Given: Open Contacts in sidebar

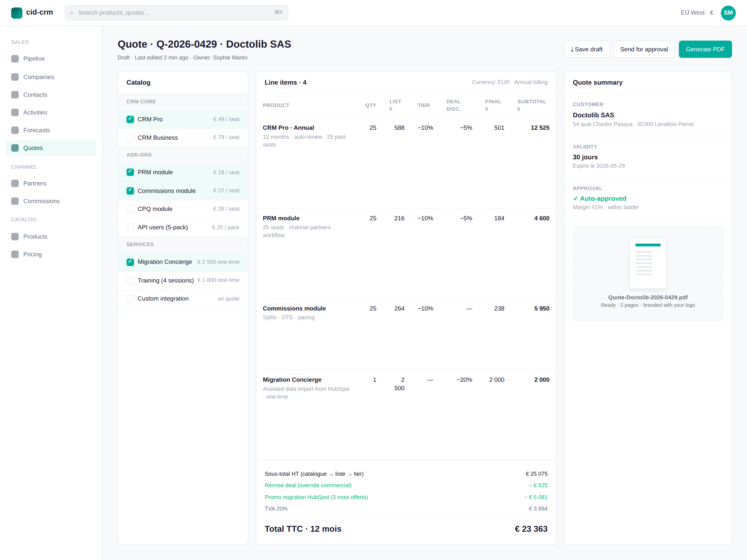Looking at the screenshot, I should (51, 95).
